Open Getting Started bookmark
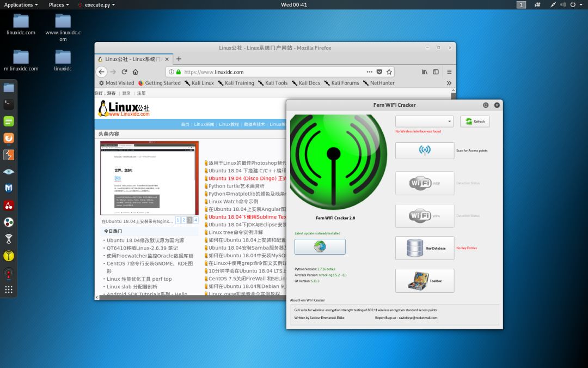 [160, 83]
